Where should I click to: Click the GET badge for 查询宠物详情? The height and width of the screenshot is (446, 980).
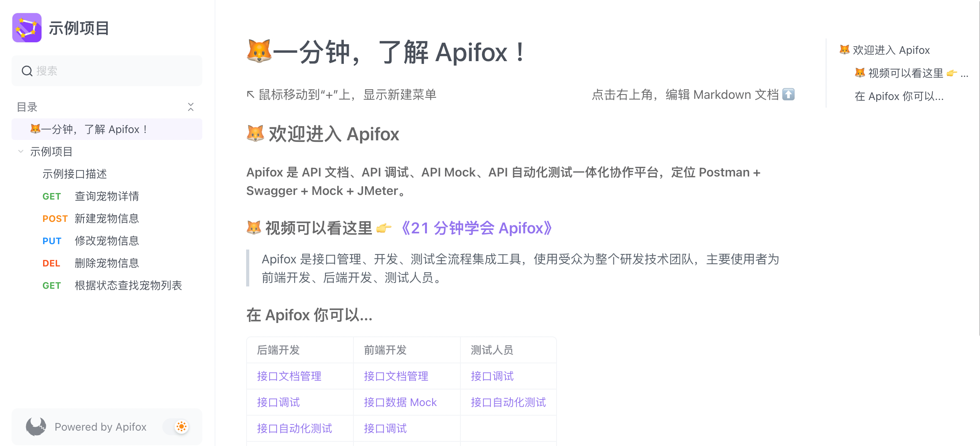tap(52, 196)
